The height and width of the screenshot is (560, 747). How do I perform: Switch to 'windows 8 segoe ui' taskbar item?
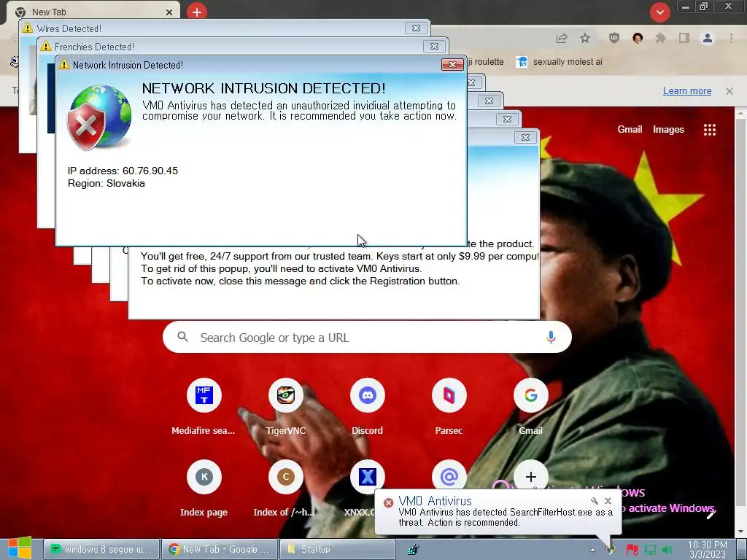pyautogui.click(x=101, y=549)
